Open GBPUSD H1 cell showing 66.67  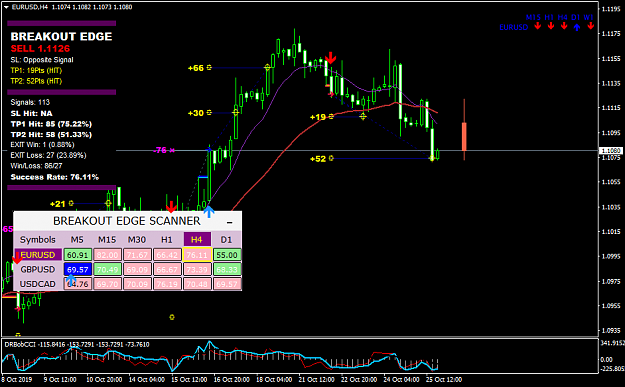pyautogui.click(x=167, y=269)
